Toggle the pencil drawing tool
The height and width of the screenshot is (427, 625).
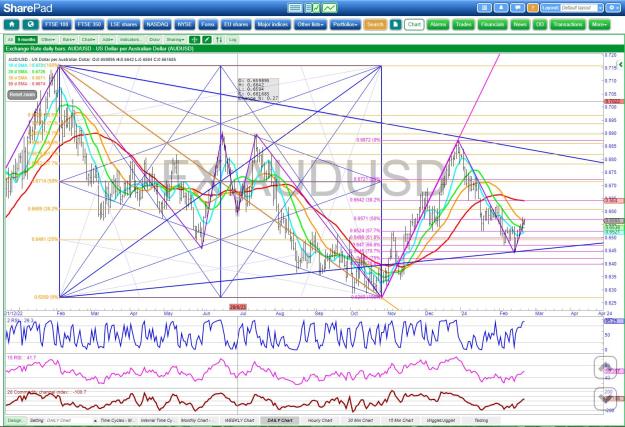pos(207,39)
